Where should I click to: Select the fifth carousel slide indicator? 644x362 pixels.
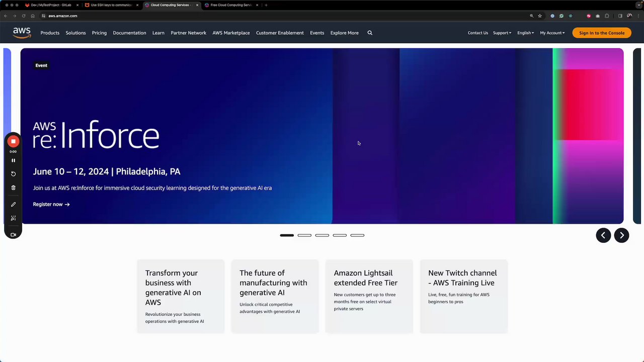[357, 235]
